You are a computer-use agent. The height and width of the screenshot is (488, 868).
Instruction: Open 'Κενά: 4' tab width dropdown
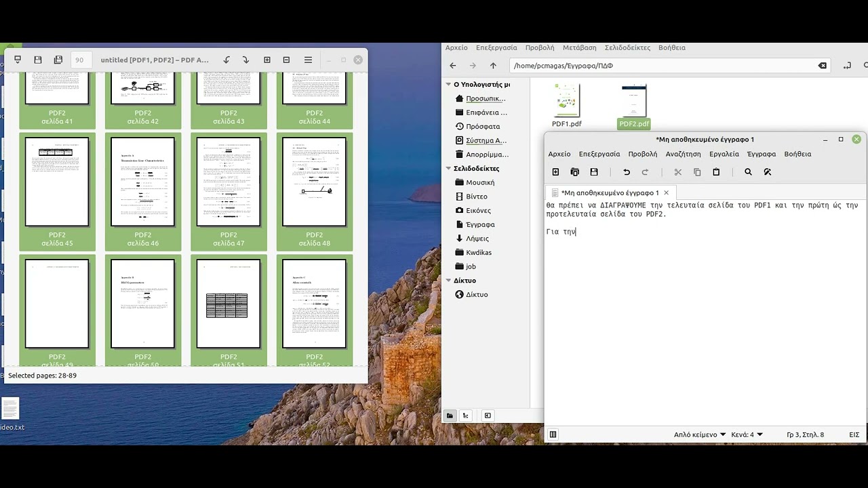(747, 434)
